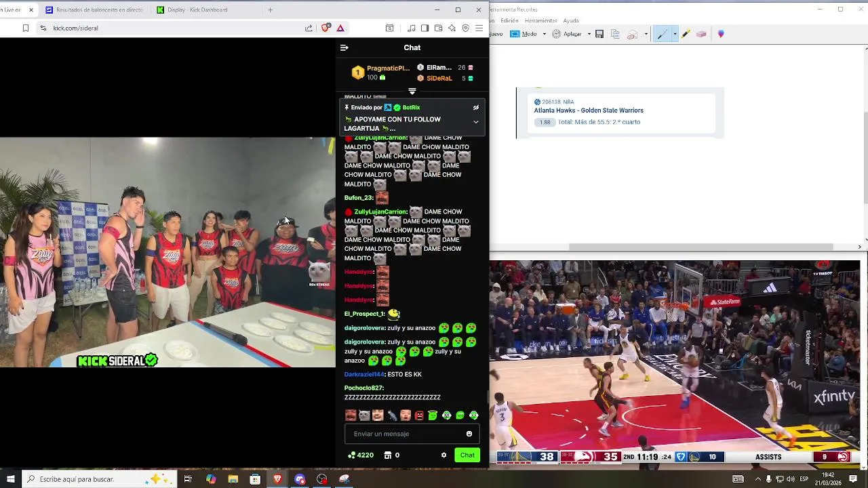The image size is (868, 488).
Task: Click Darkraziel144 username in chat
Action: pos(363,374)
